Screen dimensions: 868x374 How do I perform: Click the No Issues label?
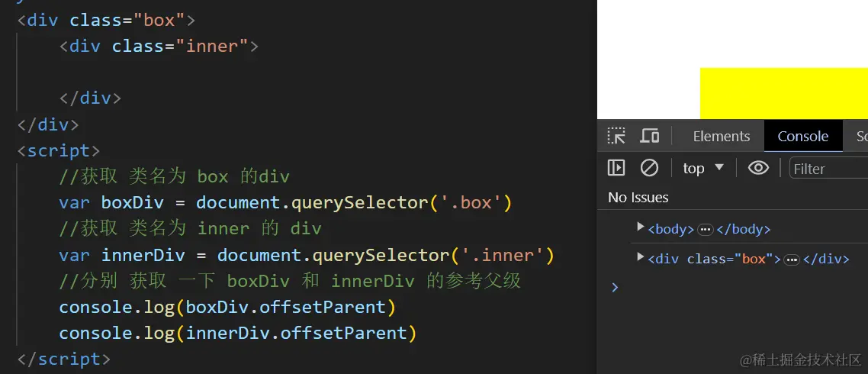(638, 198)
